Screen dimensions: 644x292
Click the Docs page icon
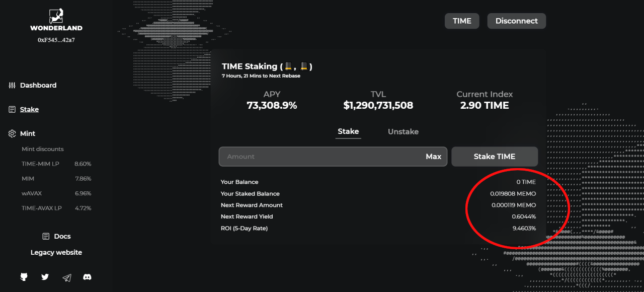click(x=46, y=236)
